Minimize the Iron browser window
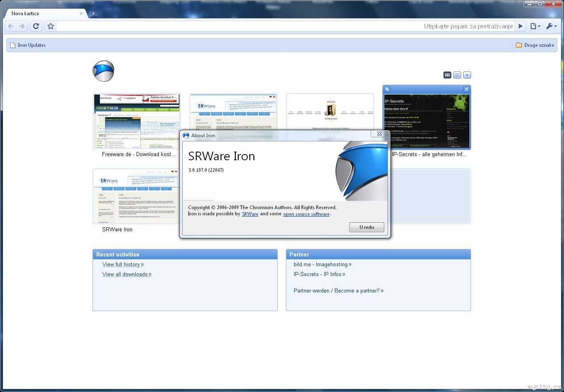The width and height of the screenshot is (564, 392). click(529, 4)
